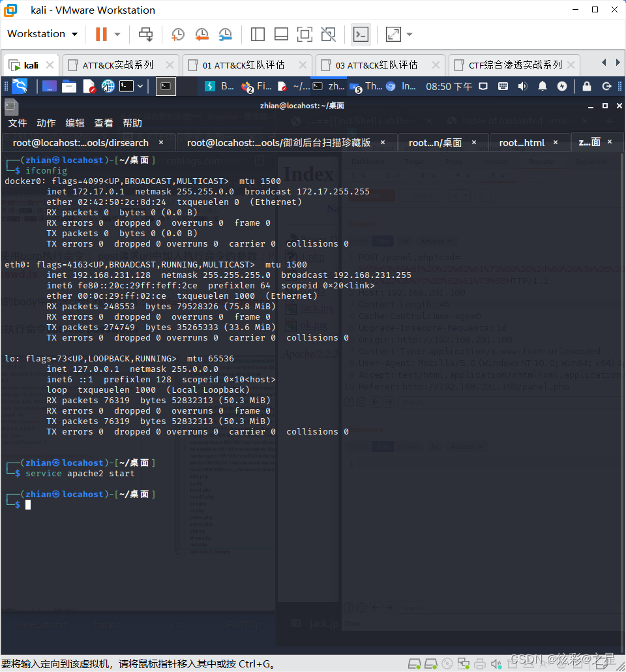
Task: Toggle the VMware sound card indicator
Action: (496, 664)
